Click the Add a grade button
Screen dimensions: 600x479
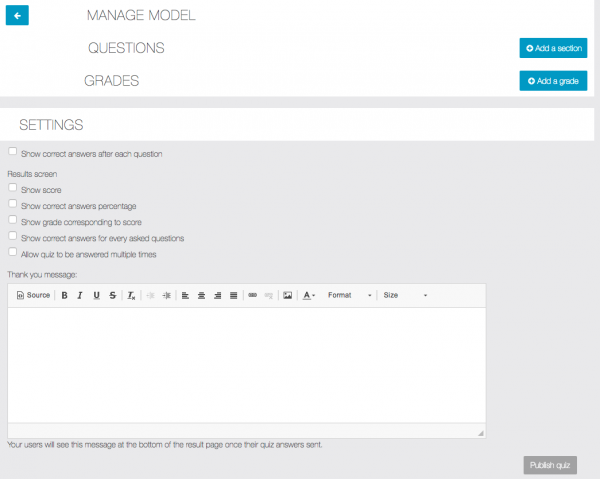click(x=553, y=81)
